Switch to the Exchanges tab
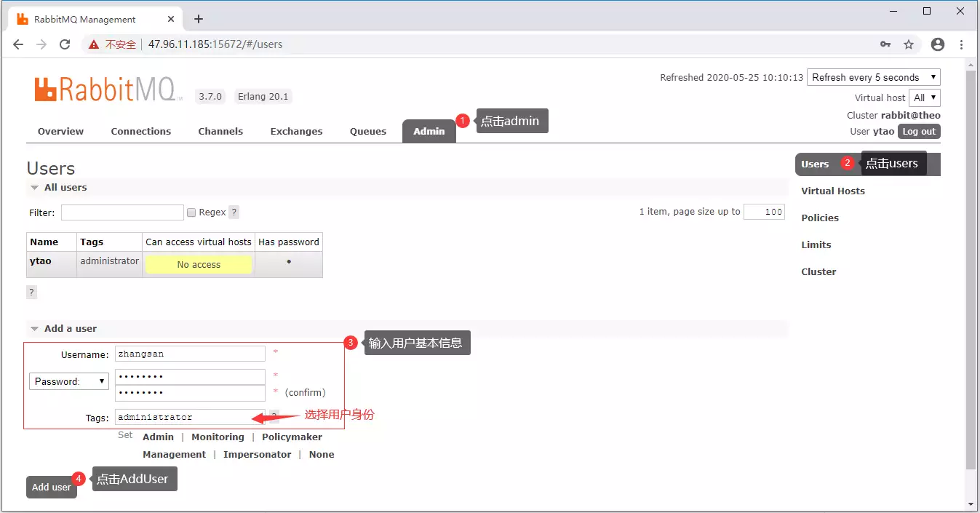Viewport: 980px width, 513px height. [296, 131]
